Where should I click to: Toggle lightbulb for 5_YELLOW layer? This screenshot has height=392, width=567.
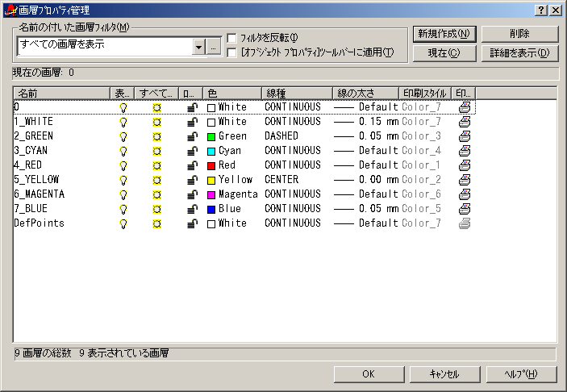click(x=123, y=180)
